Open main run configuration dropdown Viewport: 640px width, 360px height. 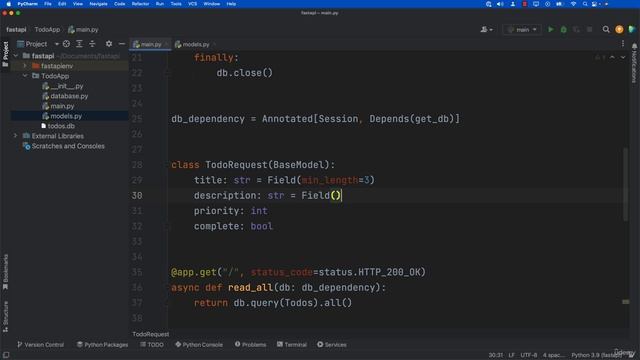(522, 29)
